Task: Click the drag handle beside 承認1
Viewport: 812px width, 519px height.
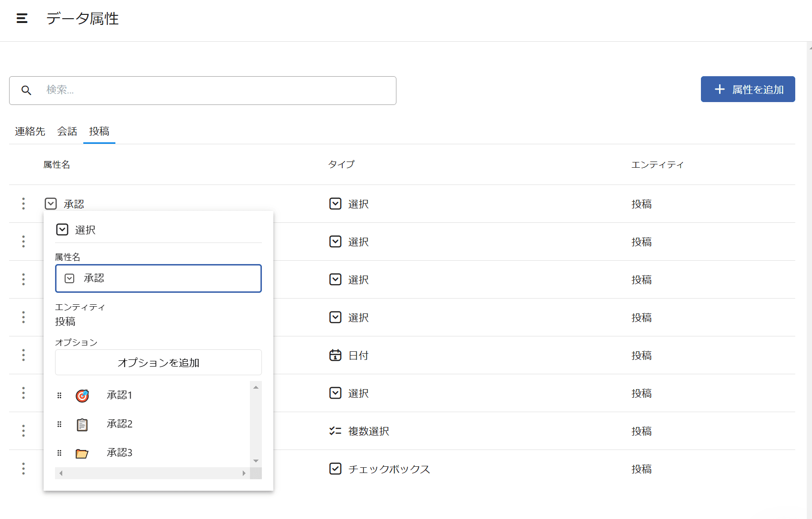Action: pyautogui.click(x=59, y=395)
